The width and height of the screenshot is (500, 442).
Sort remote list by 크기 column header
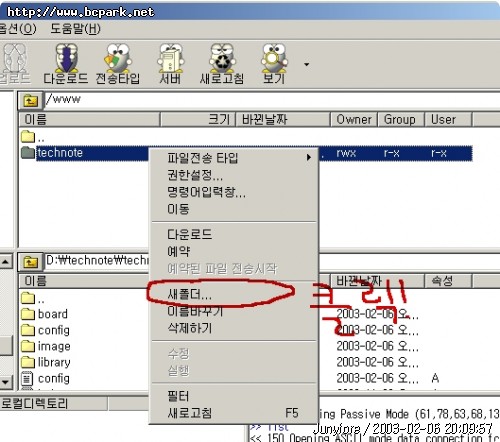(x=198, y=119)
